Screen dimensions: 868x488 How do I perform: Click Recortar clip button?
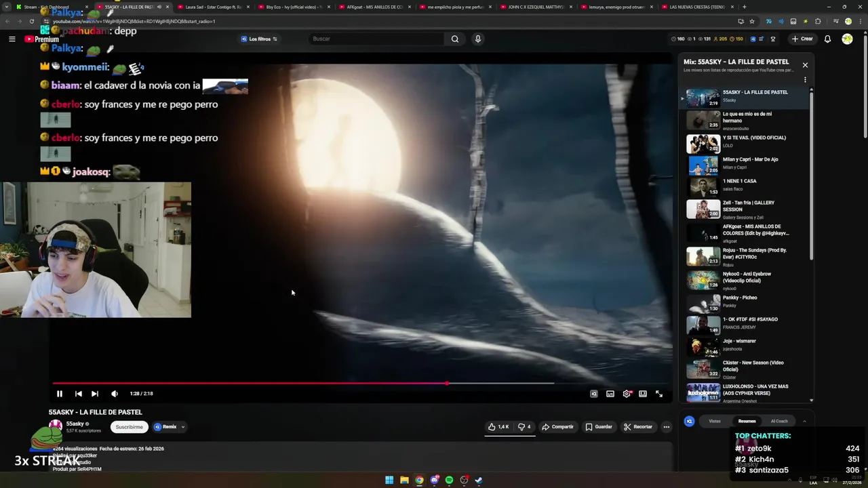click(638, 427)
